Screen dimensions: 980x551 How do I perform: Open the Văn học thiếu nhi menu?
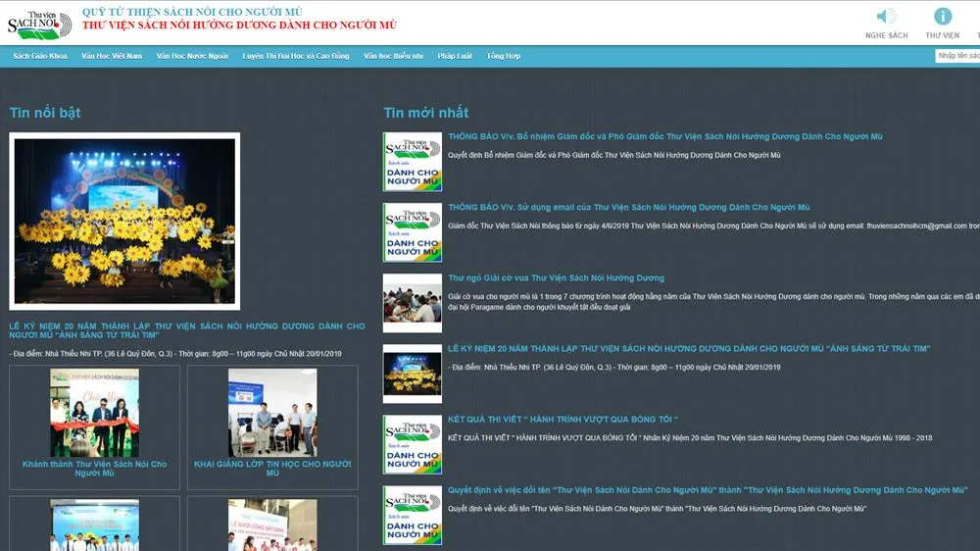(x=393, y=56)
